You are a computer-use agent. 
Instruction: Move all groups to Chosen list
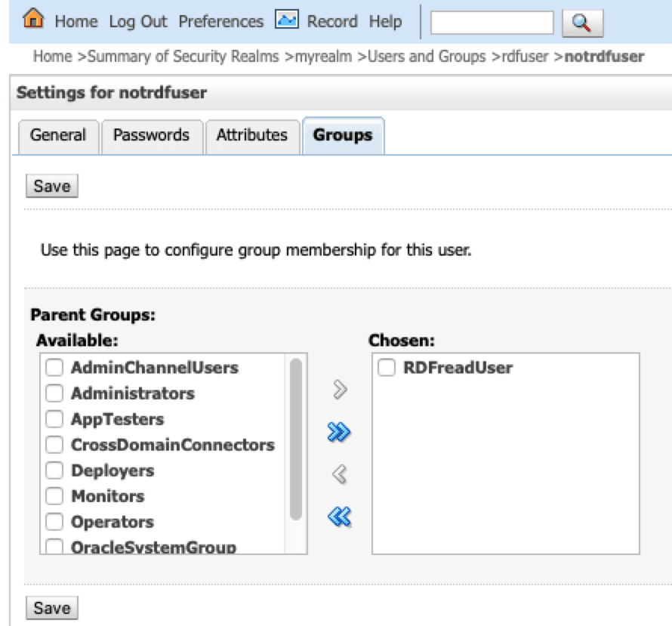pyautogui.click(x=339, y=432)
